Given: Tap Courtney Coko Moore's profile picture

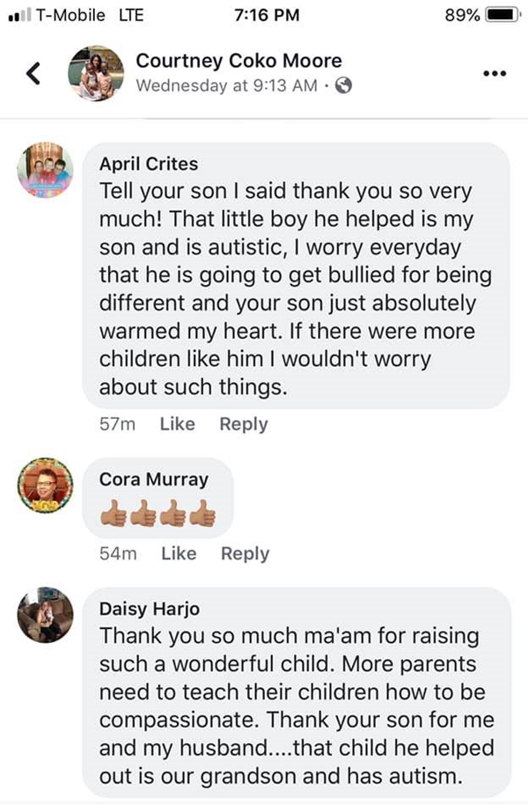Looking at the screenshot, I should tap(95, 74).
